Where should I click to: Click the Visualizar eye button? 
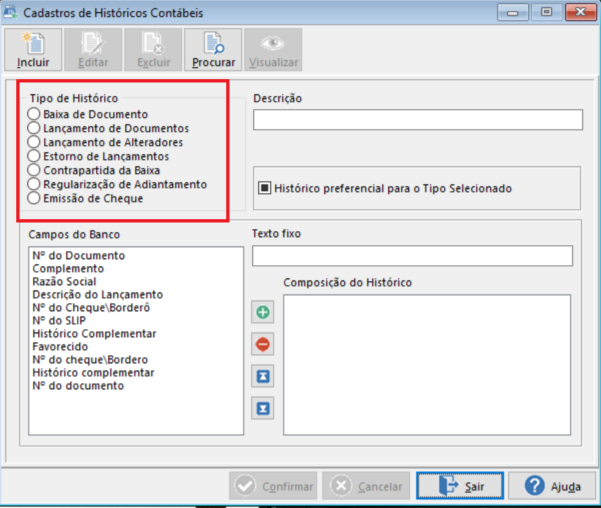tap(273, 50)
